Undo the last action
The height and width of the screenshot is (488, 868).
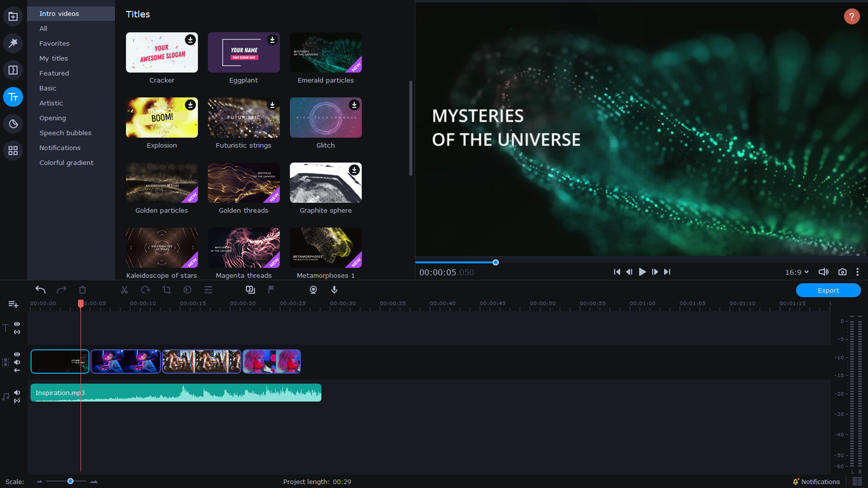coord(40,290)
